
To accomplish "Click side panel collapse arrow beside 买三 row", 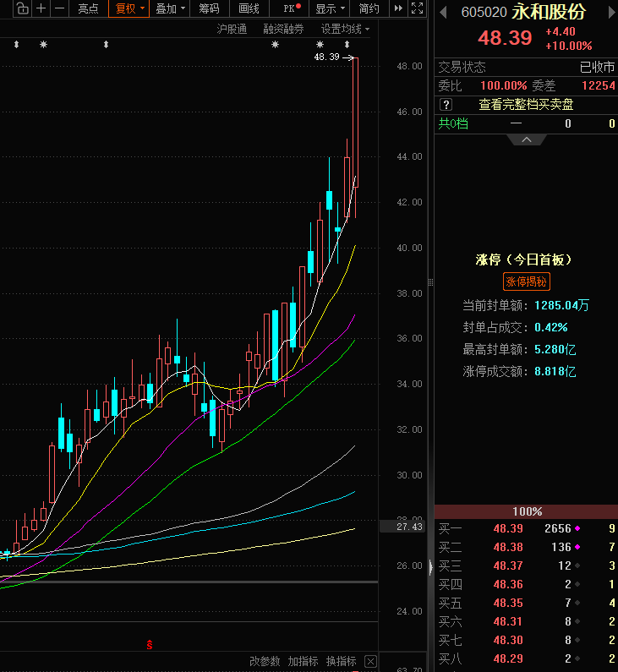I will tap(431, 566).
